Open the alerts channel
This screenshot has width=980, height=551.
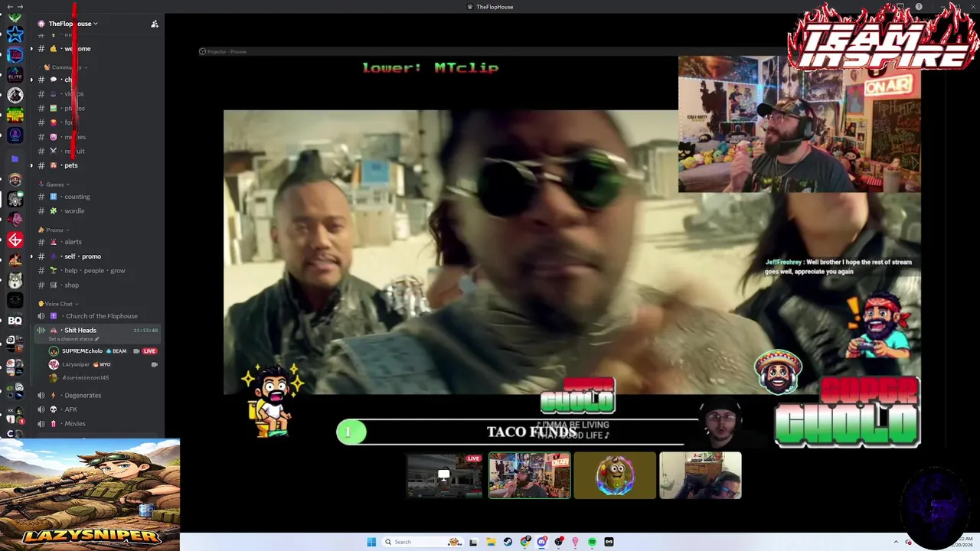(x=96, y=242)
